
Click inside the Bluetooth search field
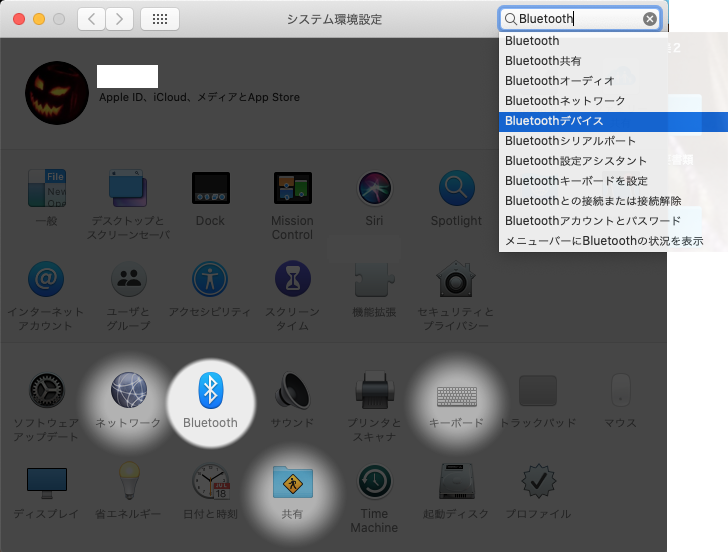pos(575,19)
